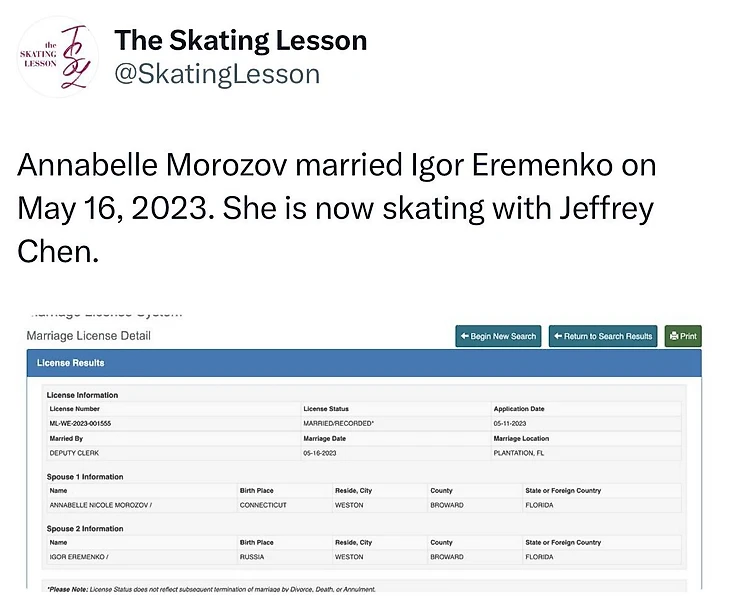Click the blue License Results header bar
730x596 pixels.
[x=364, y=362]
